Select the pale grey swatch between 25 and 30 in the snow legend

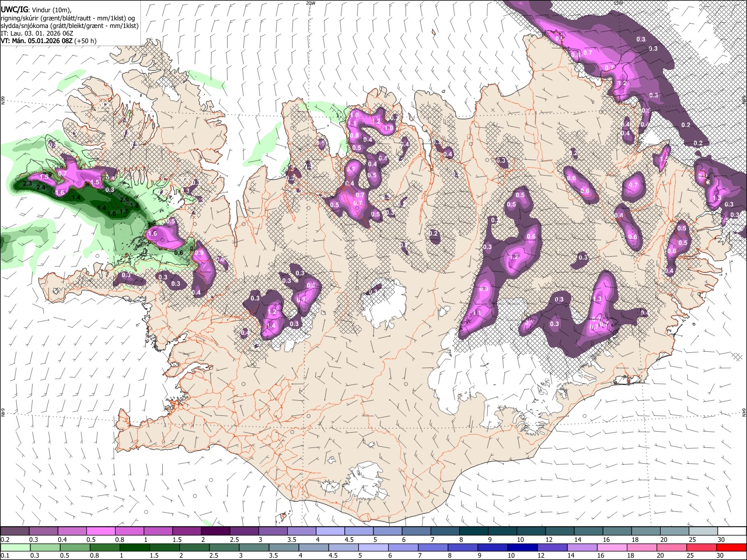[x=703, y=531]
